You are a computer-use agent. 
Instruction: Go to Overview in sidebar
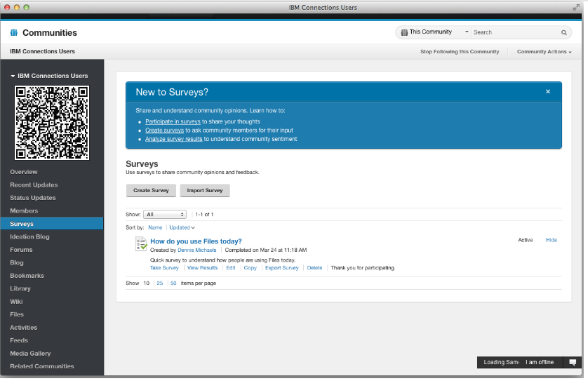point(24,172)
